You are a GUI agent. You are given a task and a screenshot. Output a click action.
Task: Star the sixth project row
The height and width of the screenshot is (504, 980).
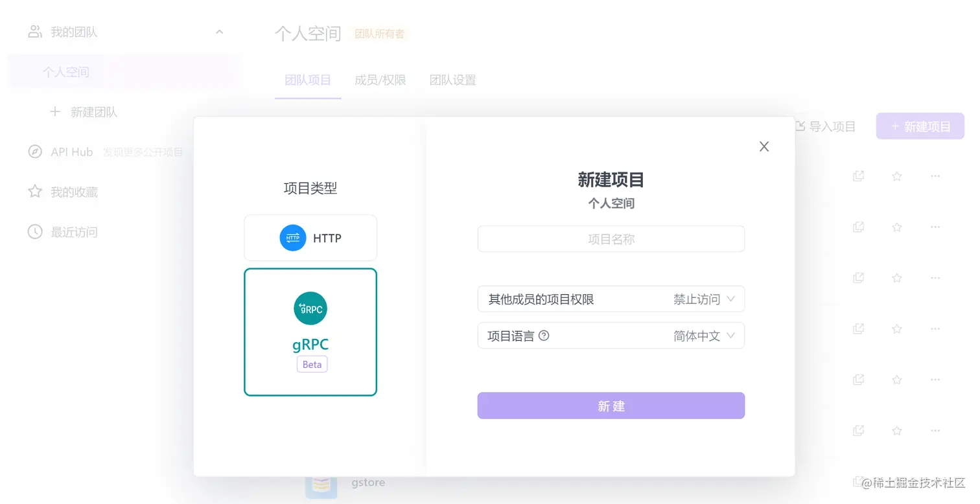897,431
